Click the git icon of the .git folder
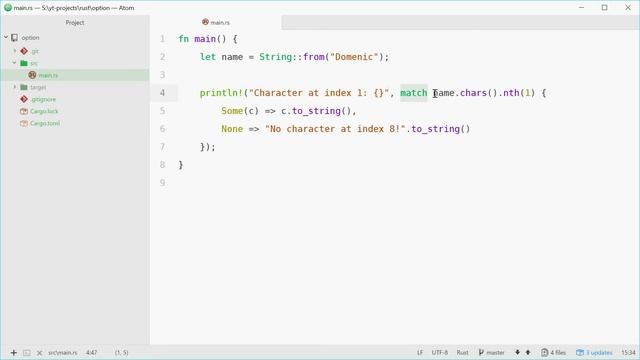640x360 pixels. click(24, 51)
